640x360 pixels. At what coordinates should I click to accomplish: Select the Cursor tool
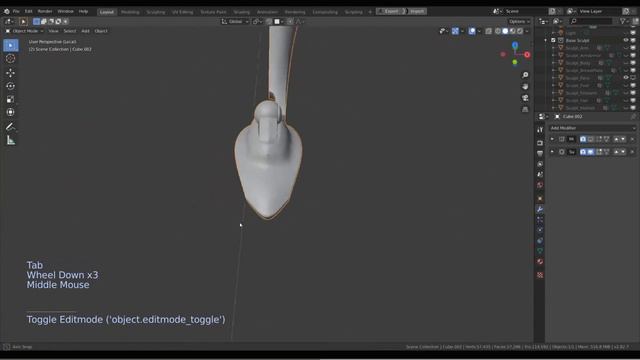[11, 59]
